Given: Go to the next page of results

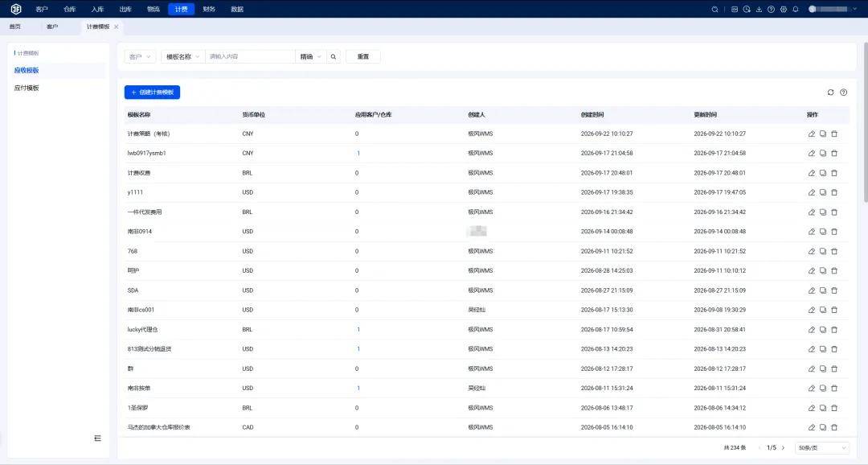Looking at the screenshot, I should [783, 448].
